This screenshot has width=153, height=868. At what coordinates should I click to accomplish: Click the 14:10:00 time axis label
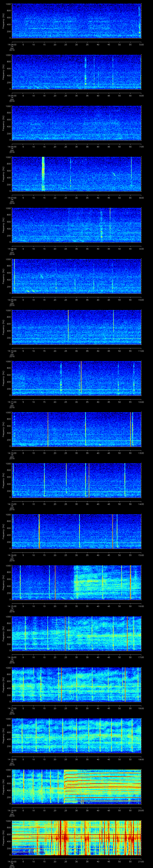click(x=12, y=351)
